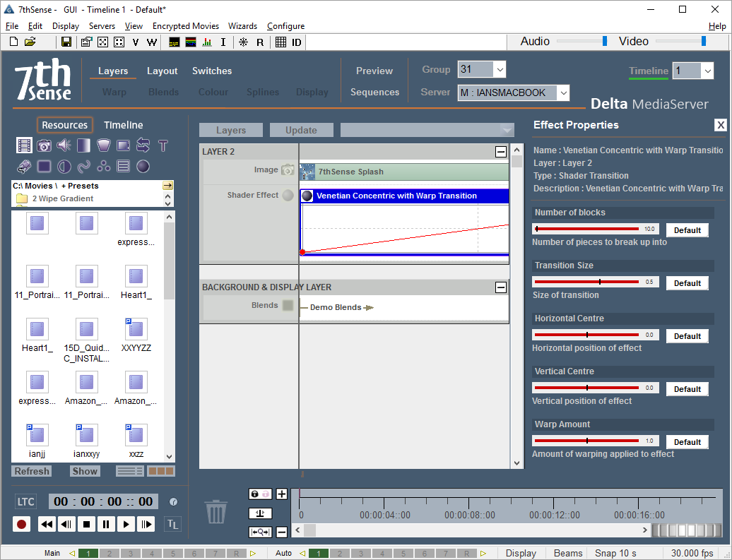Image resolution: width=732 pixels, height=560 pixels.
Task: Click the trash bin delete icon
Action: pos(216,512)
